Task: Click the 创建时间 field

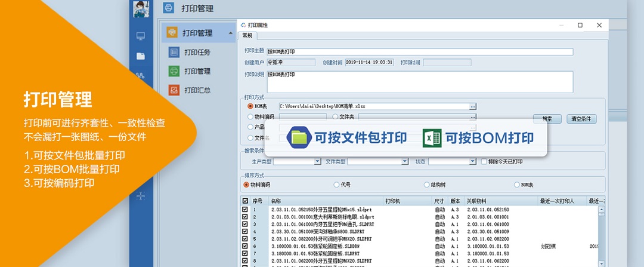Action: pyautogui.click(x=369, y=63)
